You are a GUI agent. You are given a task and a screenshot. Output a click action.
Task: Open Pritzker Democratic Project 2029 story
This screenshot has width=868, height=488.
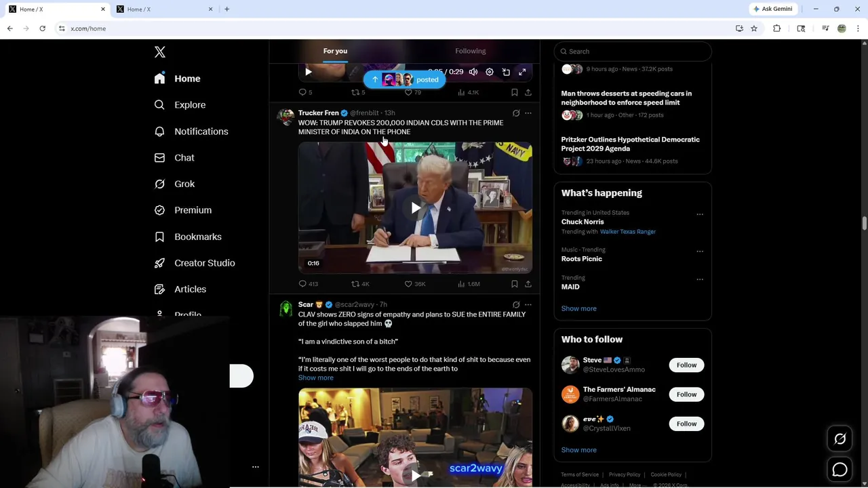630,144
